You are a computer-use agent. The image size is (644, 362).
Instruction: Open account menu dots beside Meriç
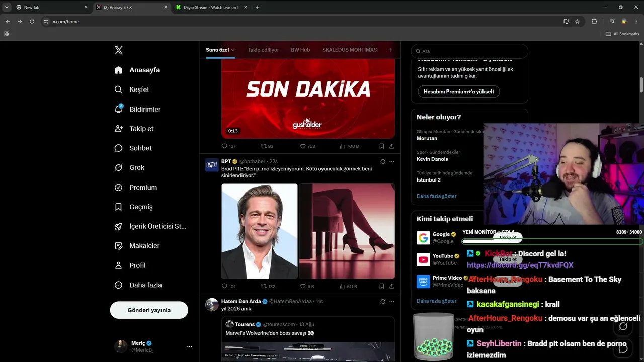tap(190, 346)
